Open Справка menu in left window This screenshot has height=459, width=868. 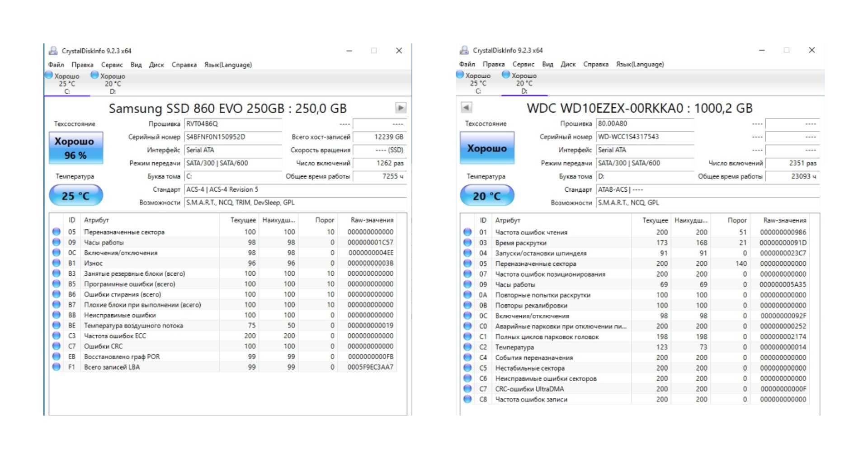[x=184, y=65]
